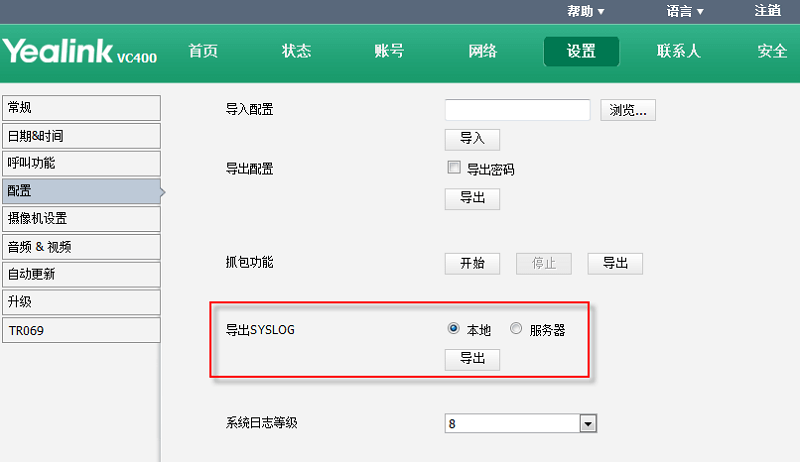This screenshot has height=462, width=800.
Task: Open the 帮助 dropdown menu
Action: click(585, 11)
